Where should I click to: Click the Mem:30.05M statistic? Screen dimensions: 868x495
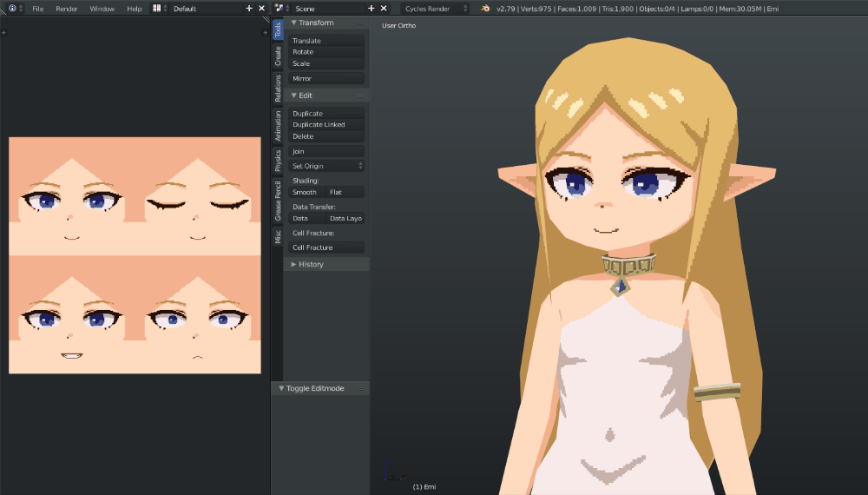coord(740,9)
